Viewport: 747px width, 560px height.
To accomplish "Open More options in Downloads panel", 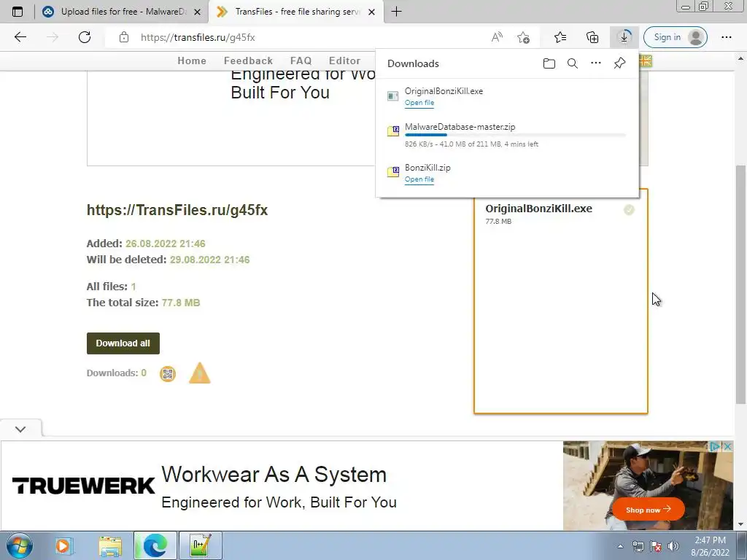I will 595,63.
